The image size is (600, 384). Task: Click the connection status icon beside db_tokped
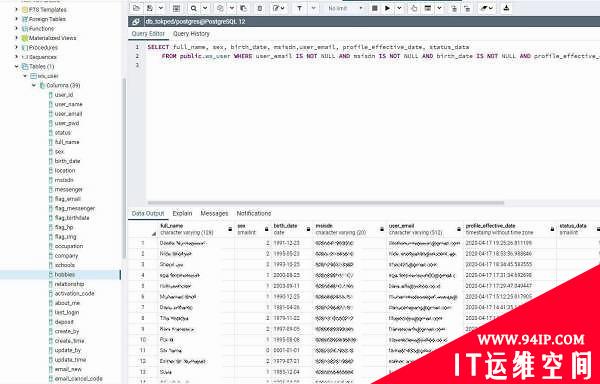135,22
